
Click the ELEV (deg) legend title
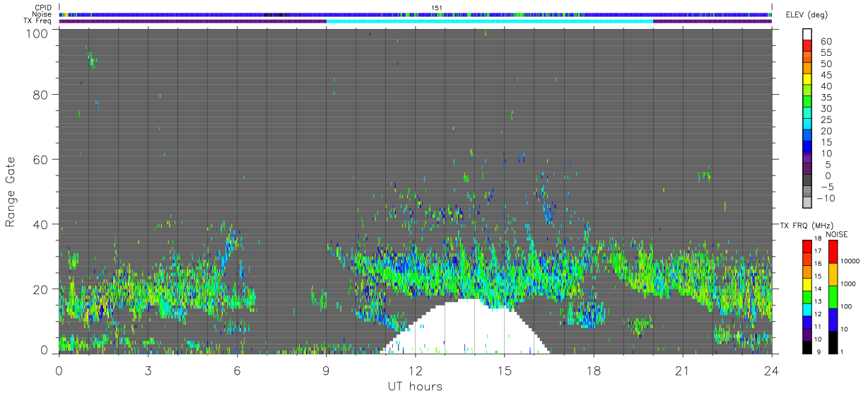(808, 16)
